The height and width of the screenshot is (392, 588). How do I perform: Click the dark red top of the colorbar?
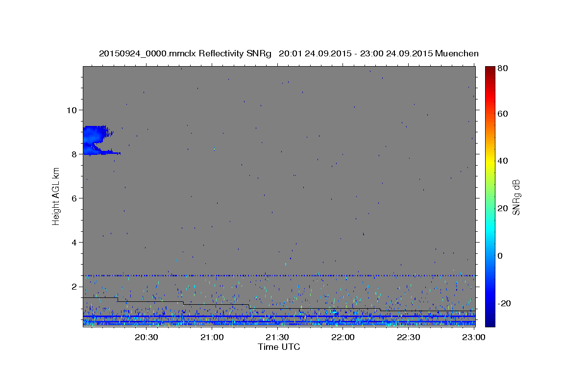point(490,70)
